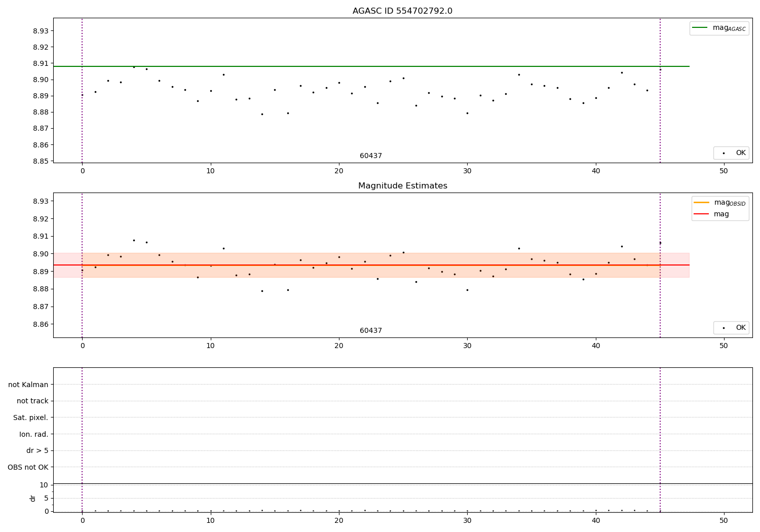
Task: Click the 'not Kalman' axis label
Action: [28, 385]
